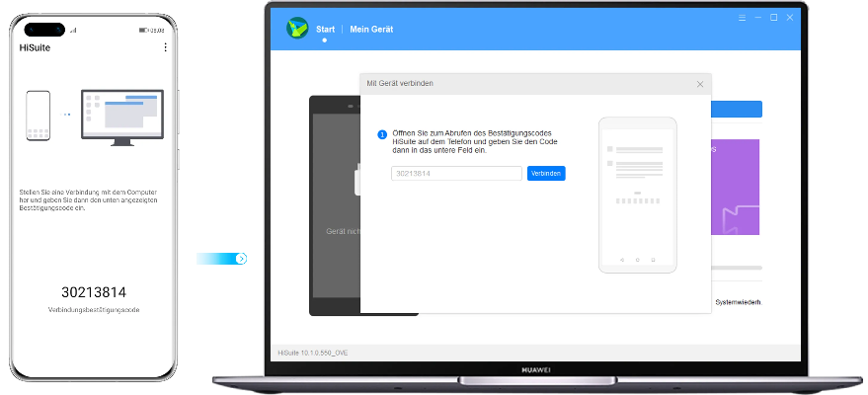Screen dimensions: 868x395
Task: Tap the 30213814 code on phone
Action: [94, 292]
